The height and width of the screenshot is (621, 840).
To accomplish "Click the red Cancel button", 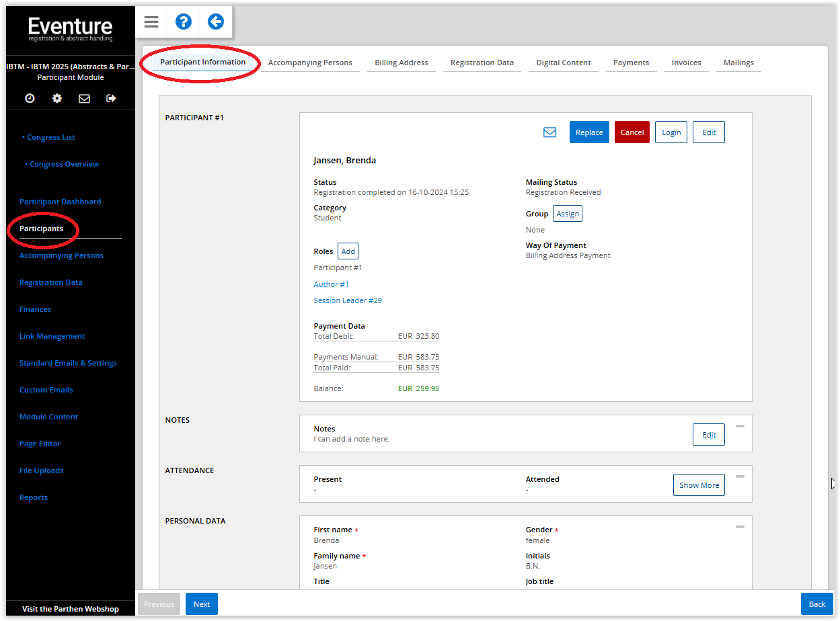I will 632,132.
